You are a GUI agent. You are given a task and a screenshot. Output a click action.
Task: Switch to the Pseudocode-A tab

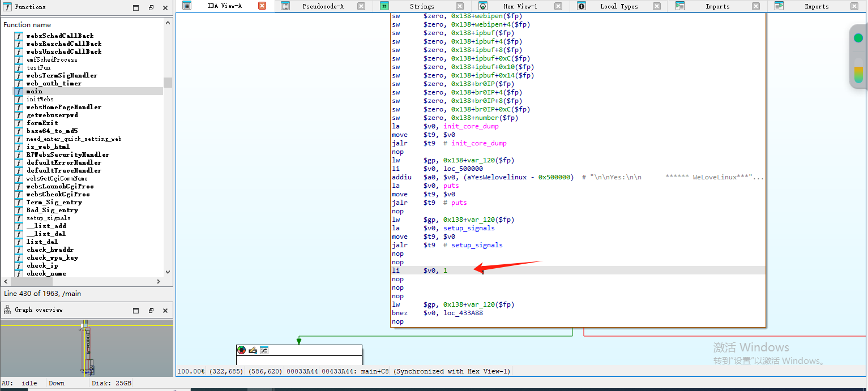click(x=323, y=6)
